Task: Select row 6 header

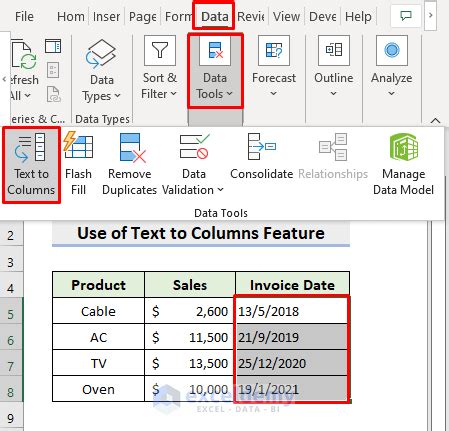Action: pyautogui.click(x=11, y=340)
